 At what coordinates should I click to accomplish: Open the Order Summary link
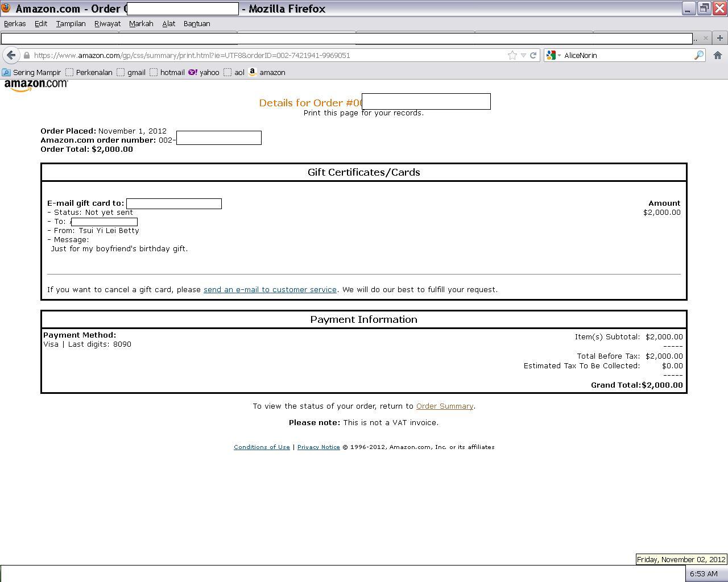click(445, 406)
